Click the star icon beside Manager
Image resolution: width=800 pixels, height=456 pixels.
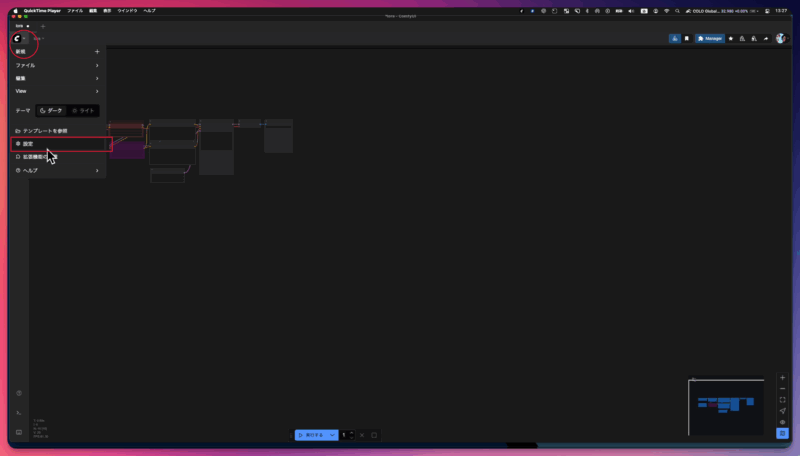[x=730, y=38]
